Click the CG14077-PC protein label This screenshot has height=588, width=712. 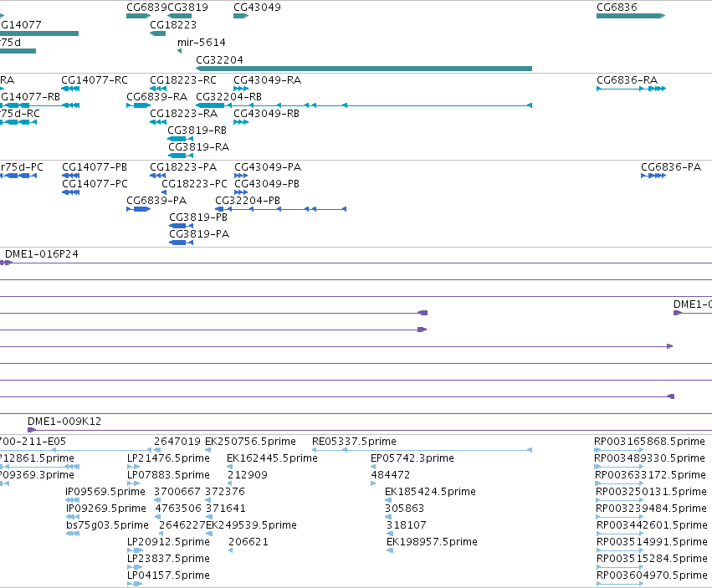tap(95, 184)
